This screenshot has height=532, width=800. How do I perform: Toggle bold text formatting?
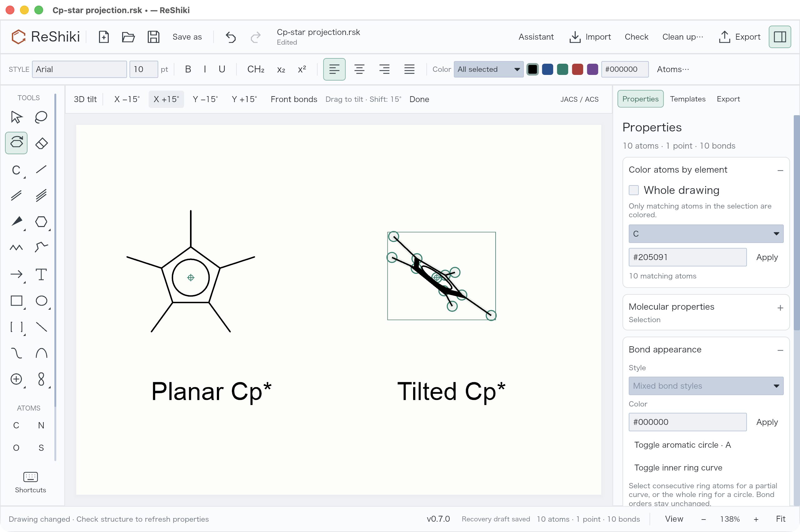tap(188, 69)
